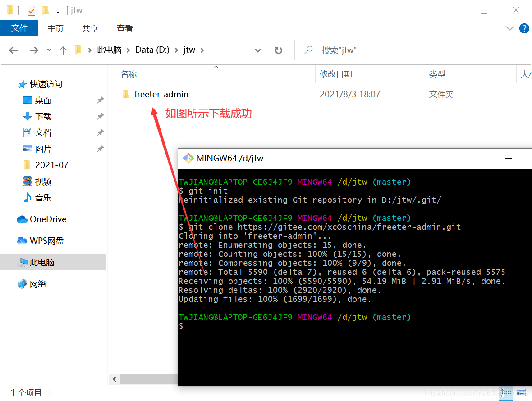Click jtw in the address breadcrumb
Image resolution: width=532 pixels, height=401 pixels.
pyautogui.click(x=189, y=50)
